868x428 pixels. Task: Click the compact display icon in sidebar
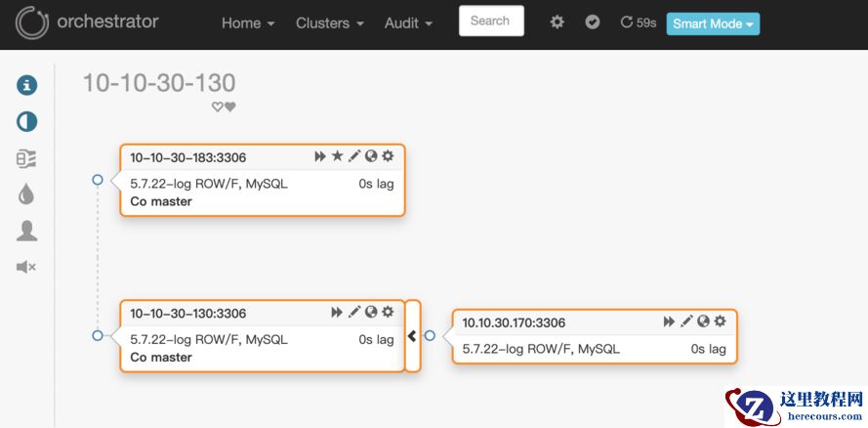click(x=26, y=159)
